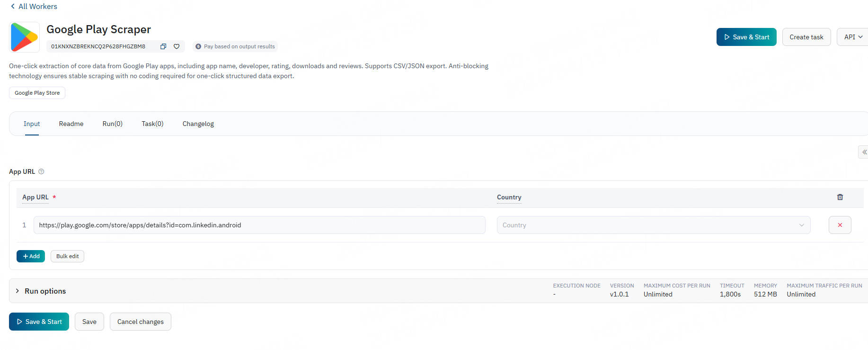This screenshot has height=350, width=868.
Task: View the Changelog tab
Action: coord(198,124)
